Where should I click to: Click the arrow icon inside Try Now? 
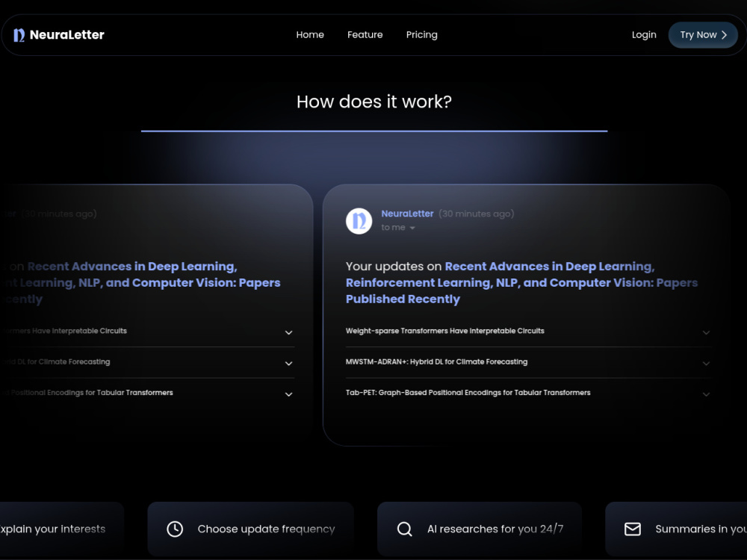tap(724, 35)
